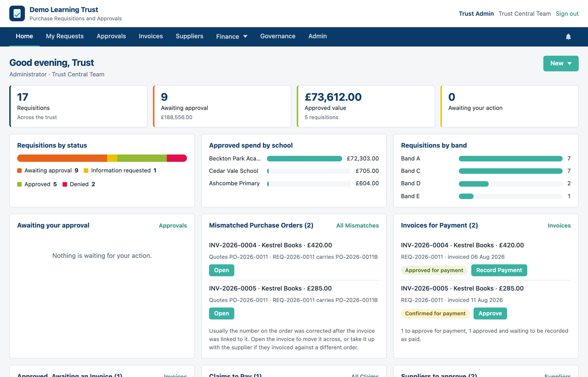Click the orange Awaiting approval status bar segment
This screenshot has height=377, width=588.
point(62,158)
